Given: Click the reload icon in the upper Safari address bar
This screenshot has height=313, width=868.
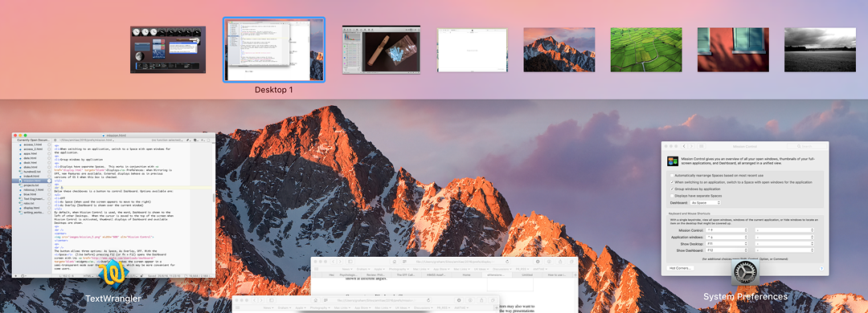Looking at the screenshot, I should (507, 262).
